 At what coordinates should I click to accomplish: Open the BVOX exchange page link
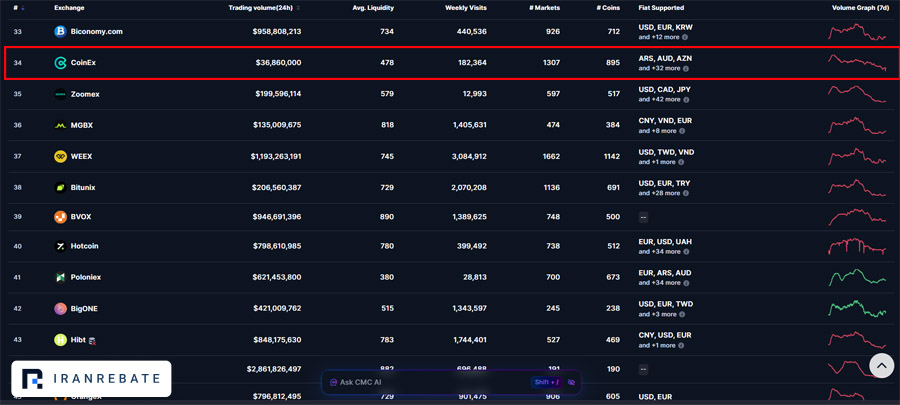coord(81,217)
